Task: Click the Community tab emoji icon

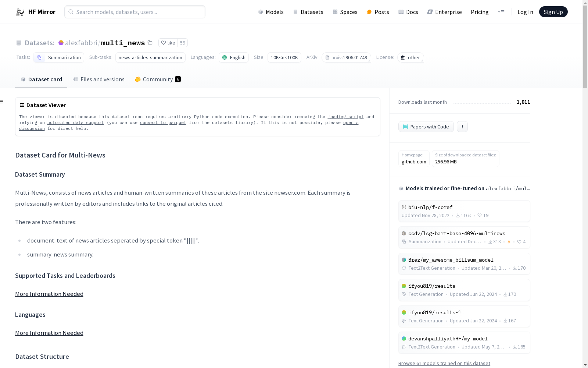Action: click(x=138, y=79)
